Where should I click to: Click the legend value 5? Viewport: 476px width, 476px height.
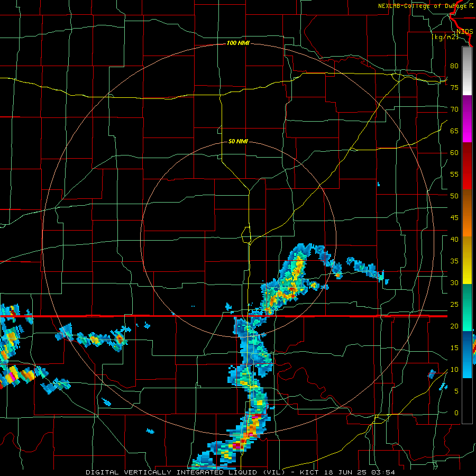tap(456, 391)
